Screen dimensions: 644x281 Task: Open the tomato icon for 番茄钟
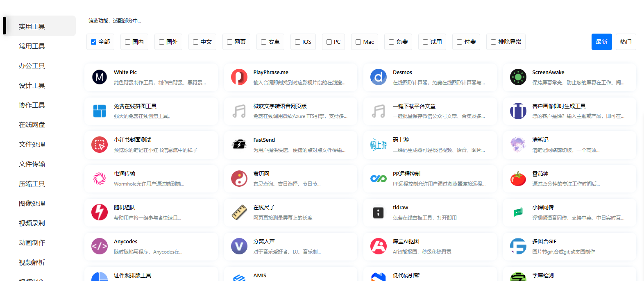pyautogui.click(x=518, y=179)
